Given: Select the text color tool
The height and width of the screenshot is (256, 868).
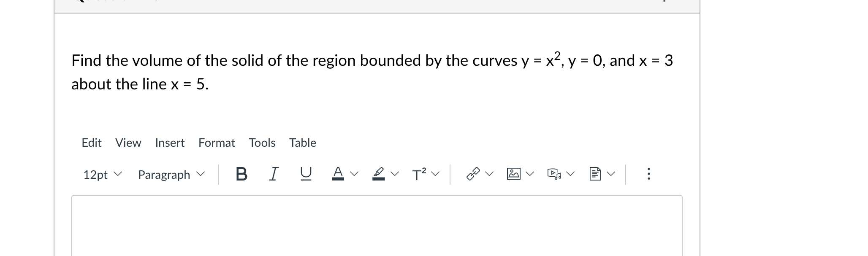Looking at the screenshot, I should click(x=338, y=174).
